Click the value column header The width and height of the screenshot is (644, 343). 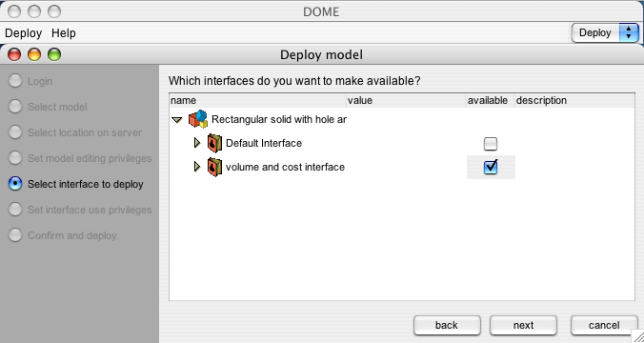406,101
